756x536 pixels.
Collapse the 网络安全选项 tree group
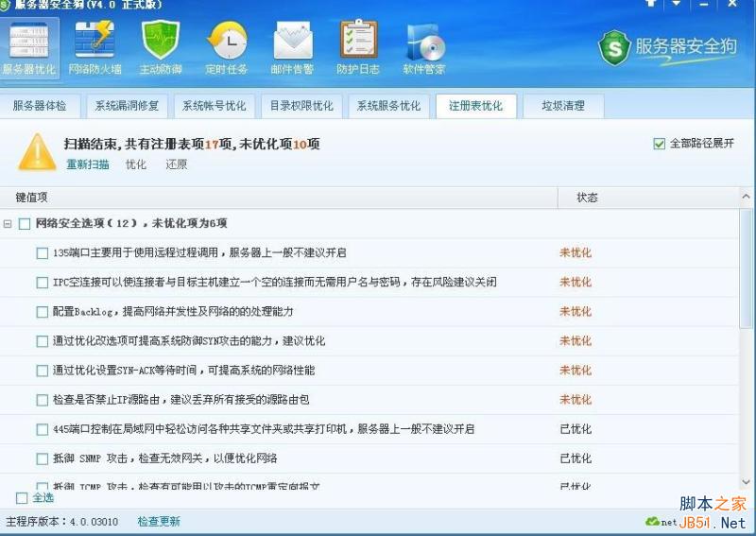tap(8, 224)
